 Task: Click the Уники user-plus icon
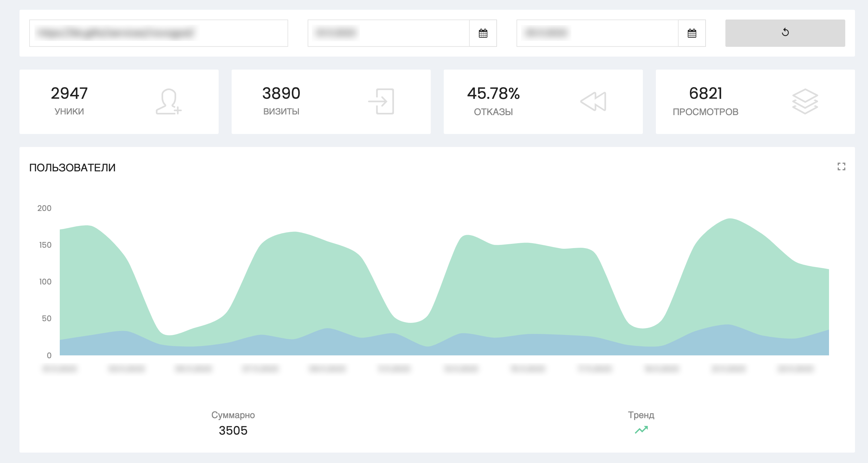169,101
